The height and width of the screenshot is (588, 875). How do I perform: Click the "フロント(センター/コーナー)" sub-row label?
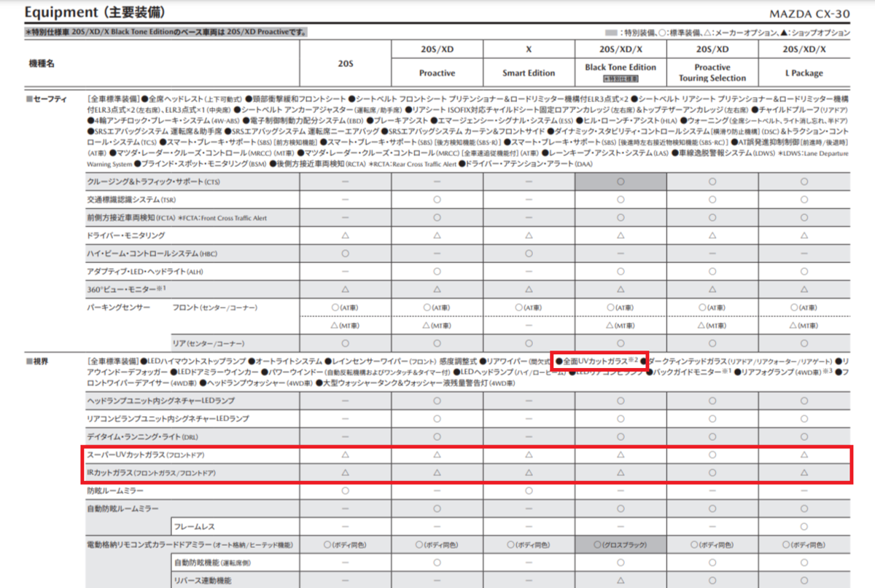(215, 307)
